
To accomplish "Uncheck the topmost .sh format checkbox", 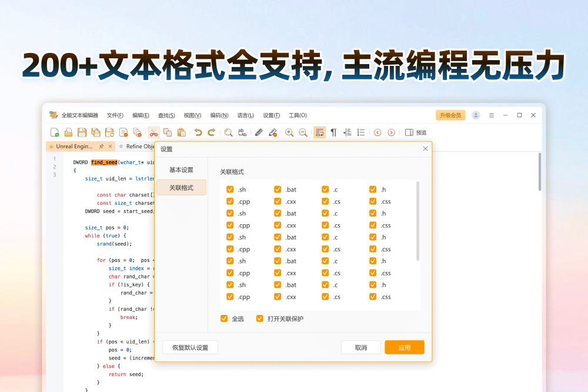I will pyautogui.click(x=230, y=190).
